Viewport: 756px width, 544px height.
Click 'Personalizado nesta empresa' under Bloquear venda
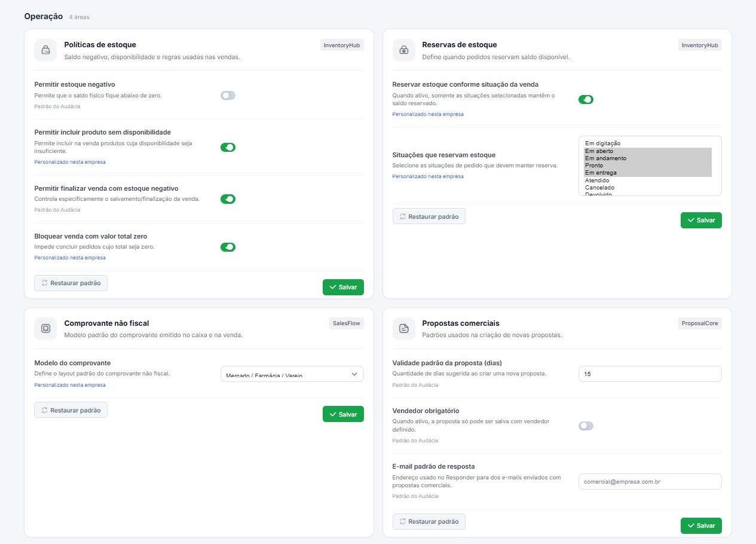point(70,258)
